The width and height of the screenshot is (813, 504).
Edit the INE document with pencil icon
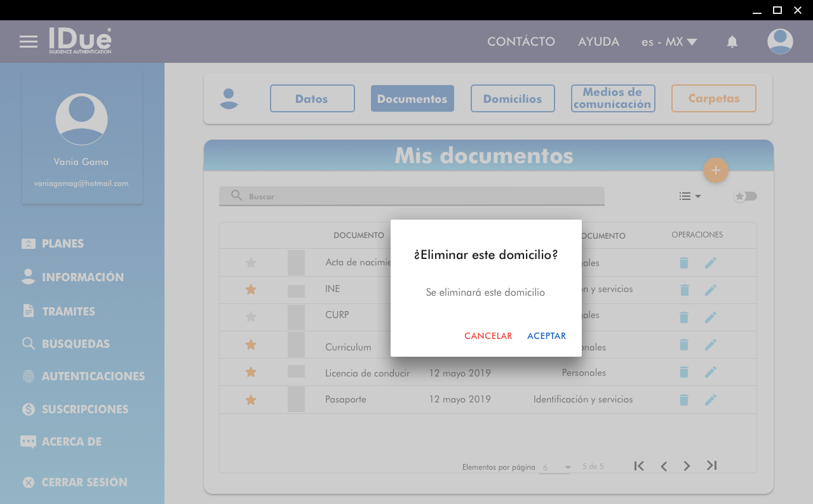(710, 289)
